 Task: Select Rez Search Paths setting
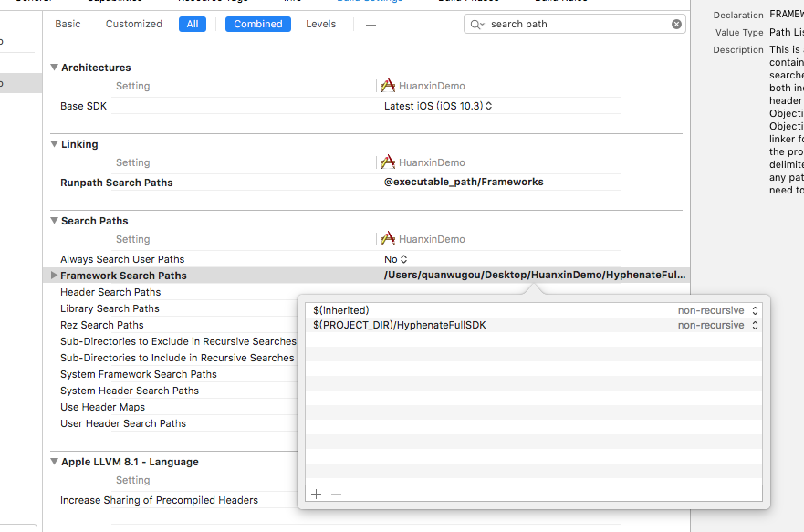[102, 325]
